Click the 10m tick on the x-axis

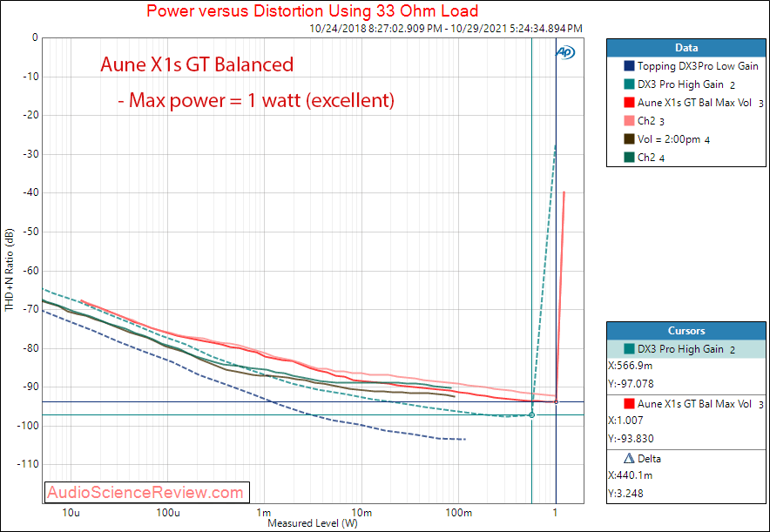coord(361,514)
